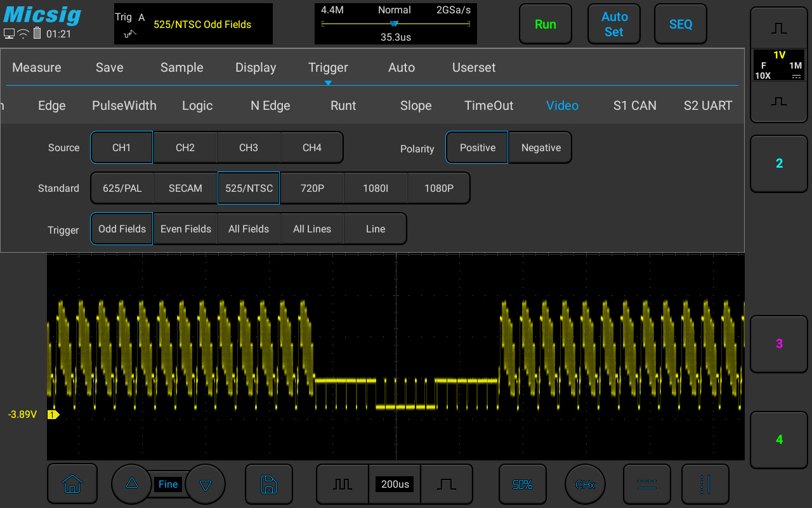Open channel 1 1V settings box
812x508 pixels.
[779, 65]
